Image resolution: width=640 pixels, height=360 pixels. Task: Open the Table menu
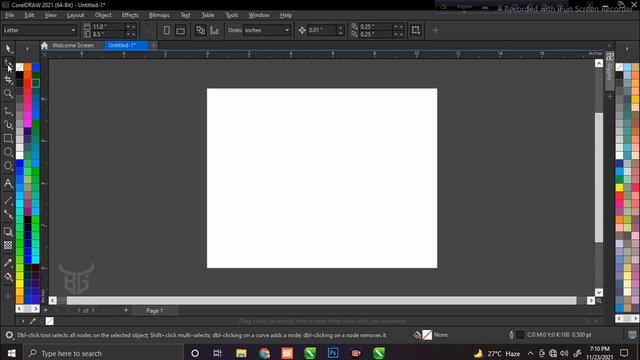208,15
